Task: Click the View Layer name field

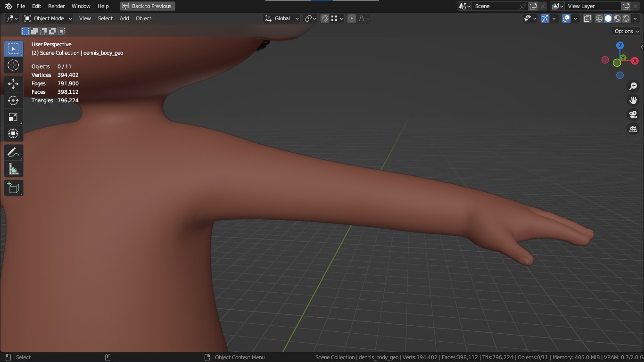Action: pos(592,6)
